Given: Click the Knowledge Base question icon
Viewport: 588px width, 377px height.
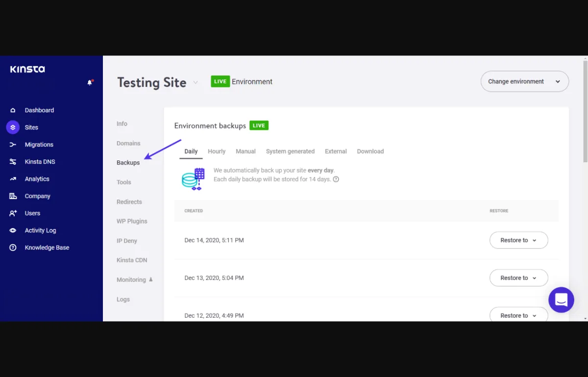Looking at the screenshot, I should click(13, 248).
